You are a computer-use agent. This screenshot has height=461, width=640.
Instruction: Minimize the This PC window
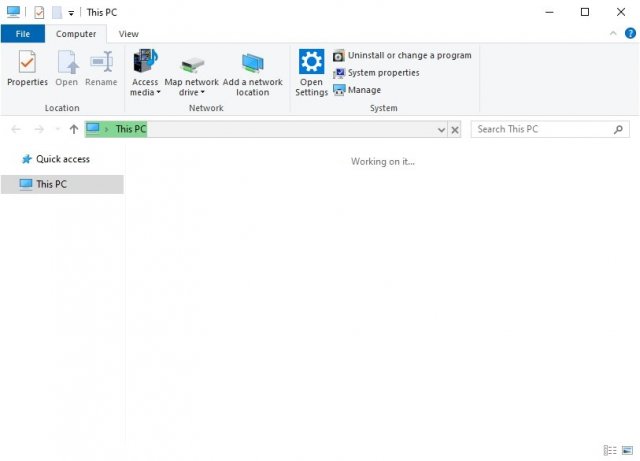coord(549,12)
